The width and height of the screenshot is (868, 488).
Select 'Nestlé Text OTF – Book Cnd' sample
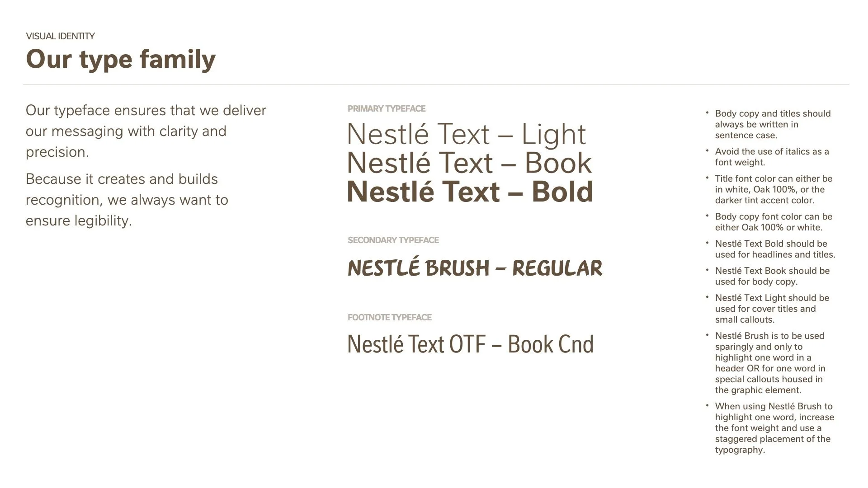(470, 344)
